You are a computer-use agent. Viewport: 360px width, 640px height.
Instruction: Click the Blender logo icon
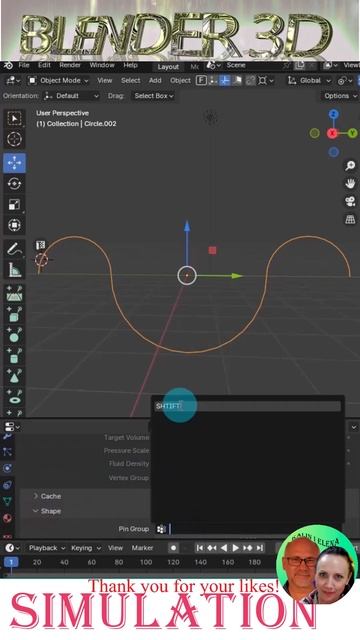(x=8, y=65)
